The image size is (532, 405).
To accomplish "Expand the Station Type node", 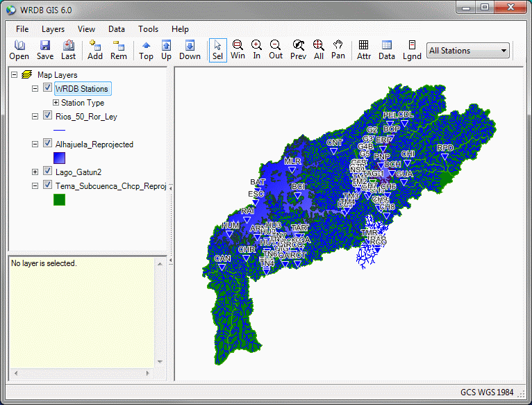I will tap(56, 103).
